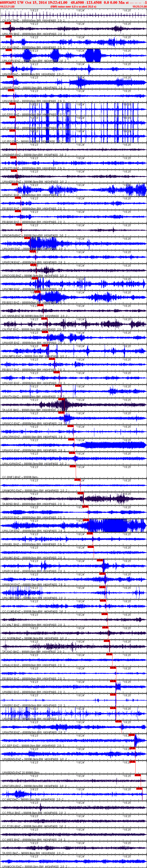Viewport: 147px width, 868px height.
Task: Click the end time '19:25:31.00'
Action: click(139, 6)
